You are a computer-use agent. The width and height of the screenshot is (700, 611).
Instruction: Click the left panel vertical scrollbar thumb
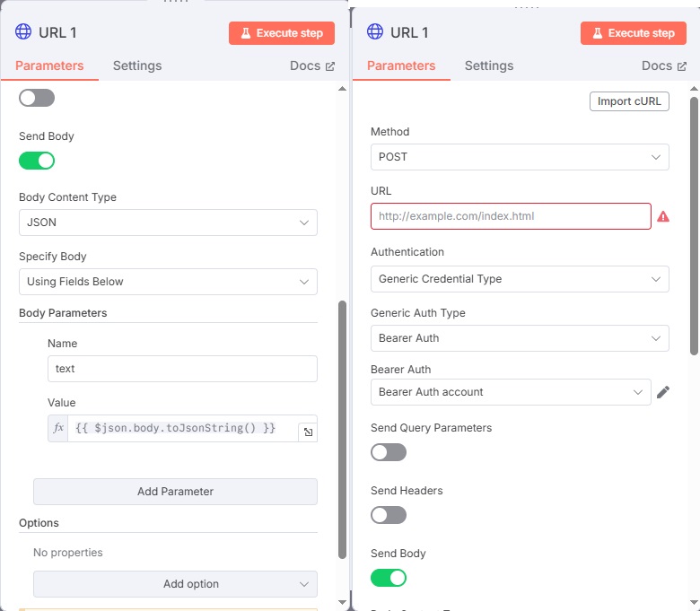coord(343,430)
